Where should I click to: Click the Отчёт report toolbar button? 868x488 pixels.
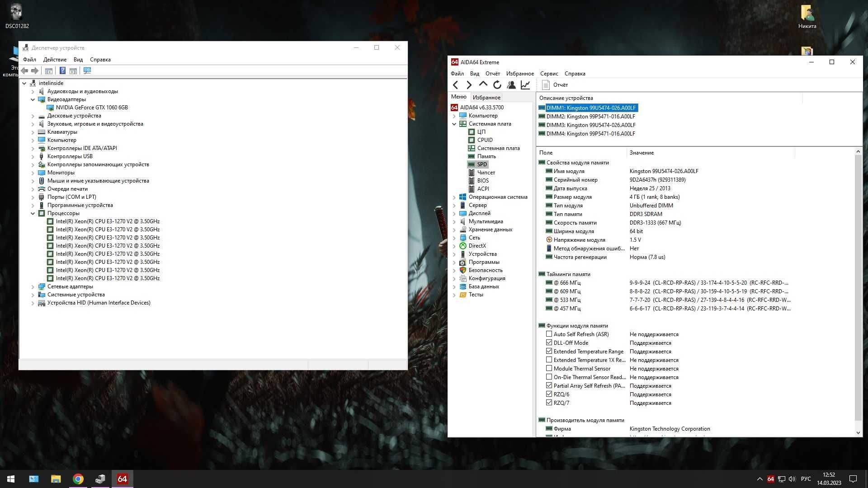click(555, 85)
